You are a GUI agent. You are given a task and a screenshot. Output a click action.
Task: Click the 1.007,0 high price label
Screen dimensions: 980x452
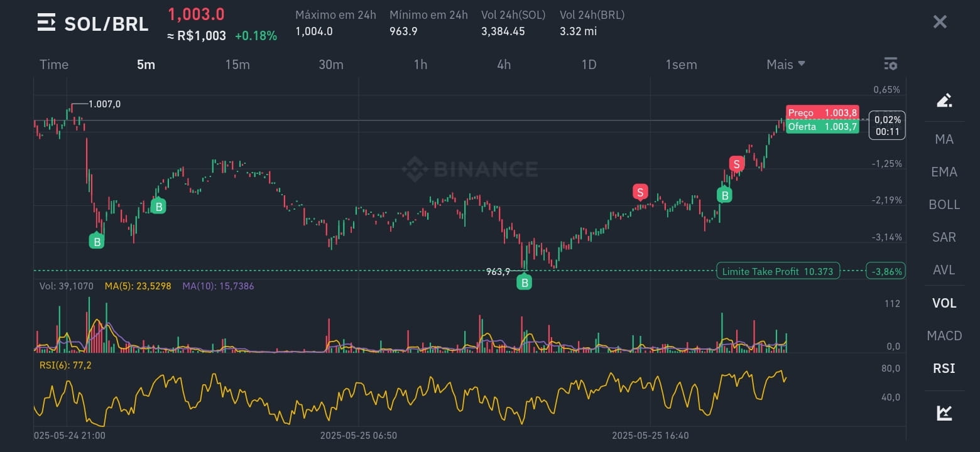[104, 104]
